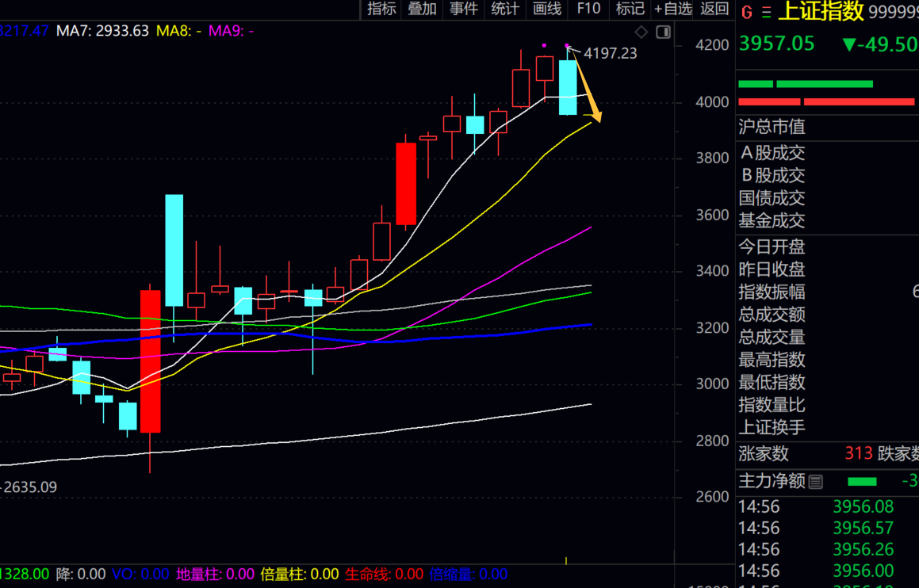Click the red G icon beside 上证指数
This screenshot has height=588, width=919.
coord(747,12)
